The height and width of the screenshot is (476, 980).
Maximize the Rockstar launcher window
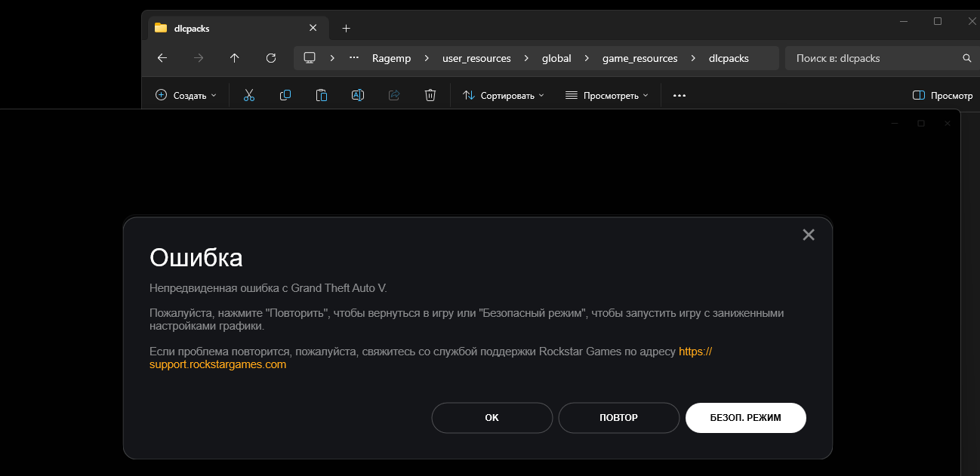(x=921, y=123)
